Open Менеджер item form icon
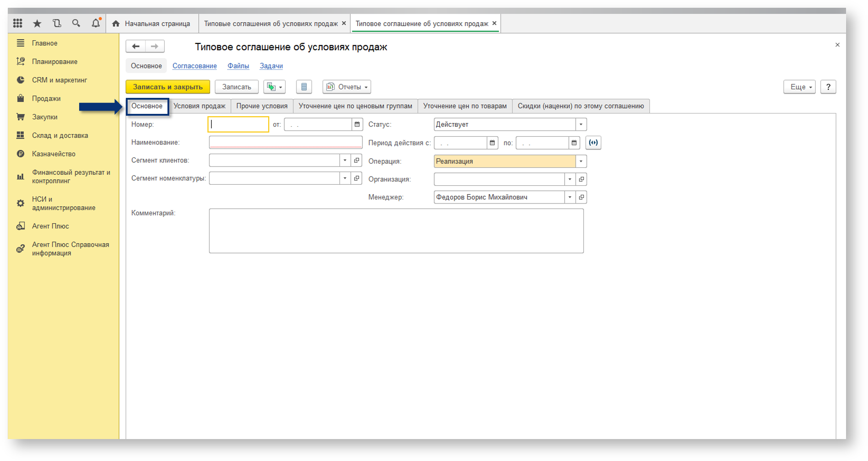The image size is (868, 461). tap(582, 197)
